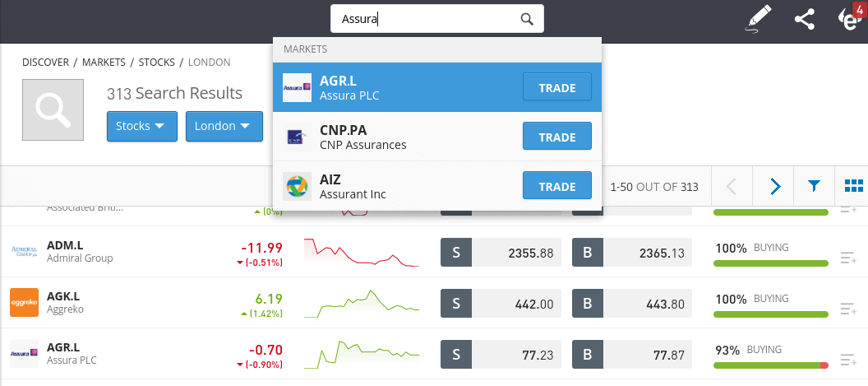Add Assura PLC row to watchlist
Screen dimensions: 868x386
tap(848, 360)
